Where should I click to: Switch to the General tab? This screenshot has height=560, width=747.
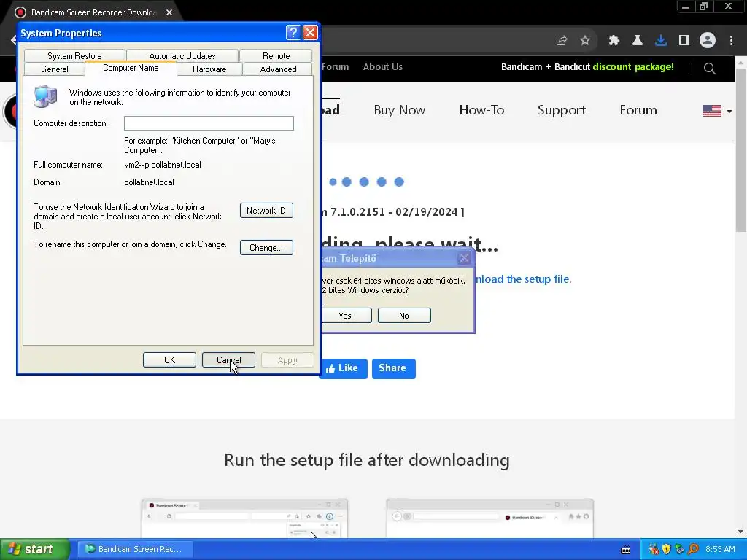pos(54,69)
